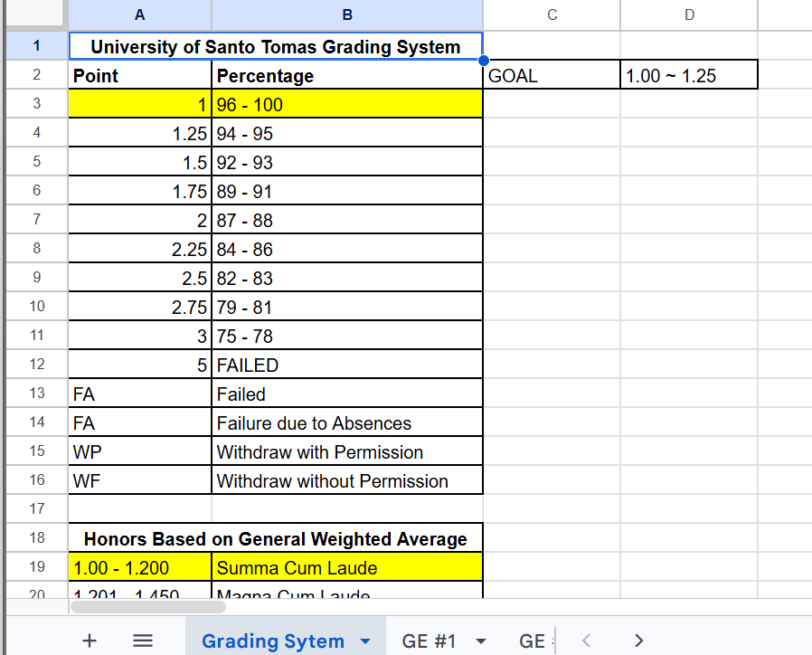This screenshot has height=655, width=812.
Task: Select the point value 1.75 cell
Action: [x=140, y=191]
